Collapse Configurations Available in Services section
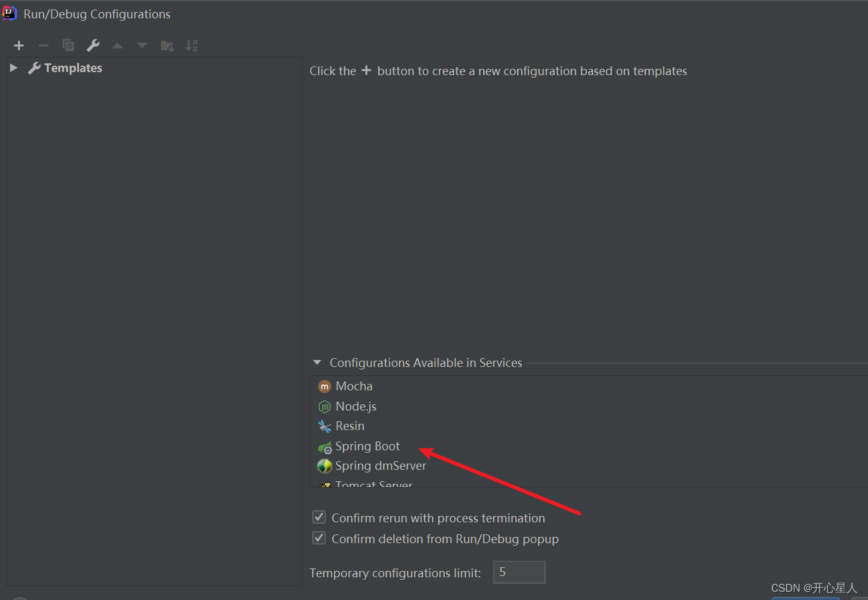 tap(317, 363)
